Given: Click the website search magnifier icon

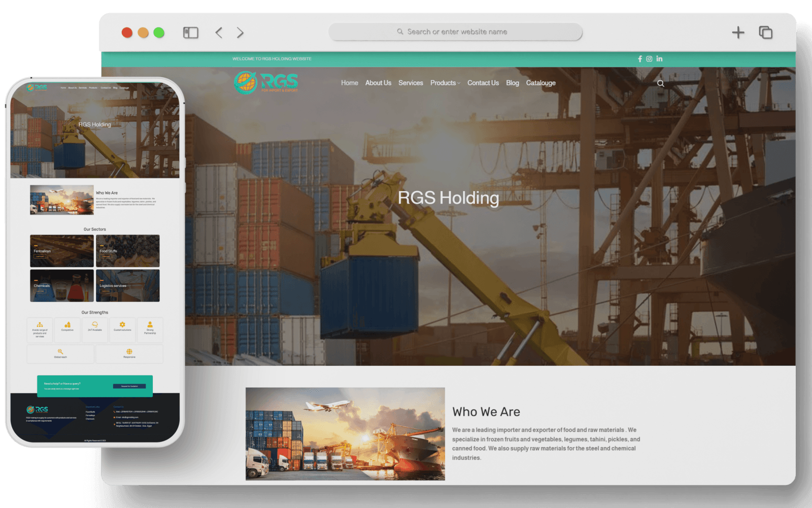Looking at the screenshot, I should (660, 83).
